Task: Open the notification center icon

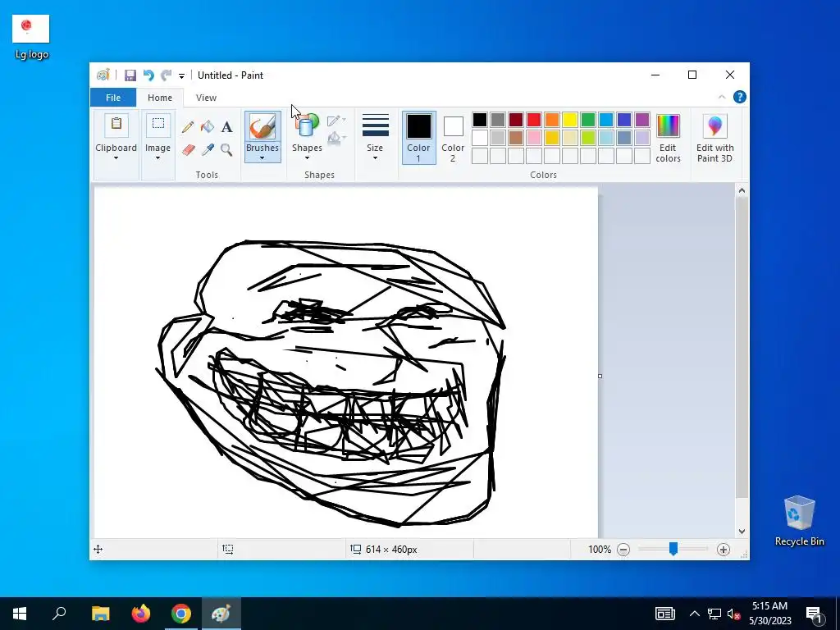Action: (815, 614)
